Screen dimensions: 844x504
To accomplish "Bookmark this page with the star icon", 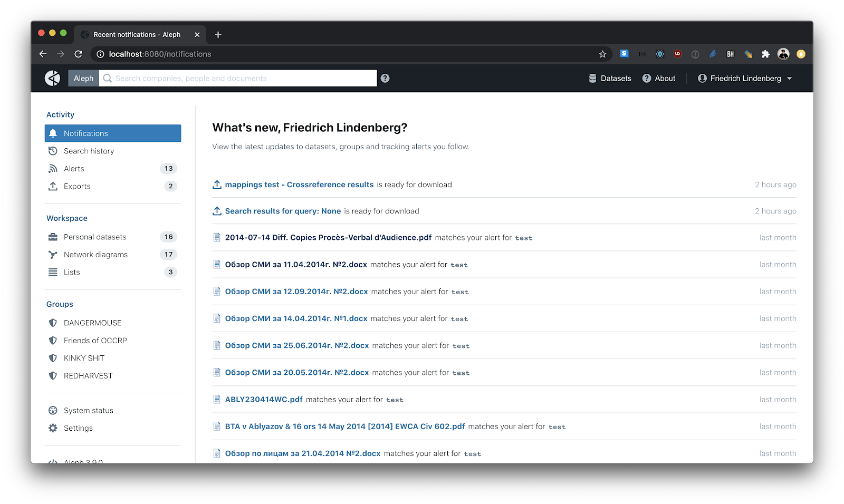I will 602,54.
